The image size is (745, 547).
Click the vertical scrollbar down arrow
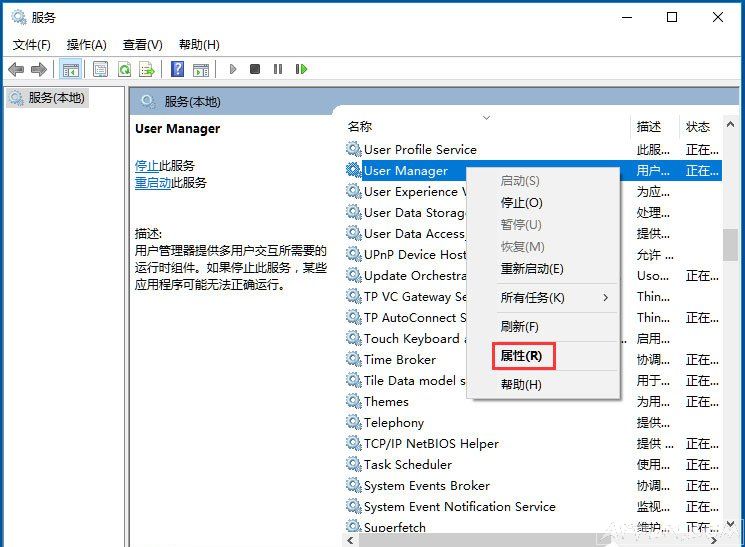(x=730, y=525)
